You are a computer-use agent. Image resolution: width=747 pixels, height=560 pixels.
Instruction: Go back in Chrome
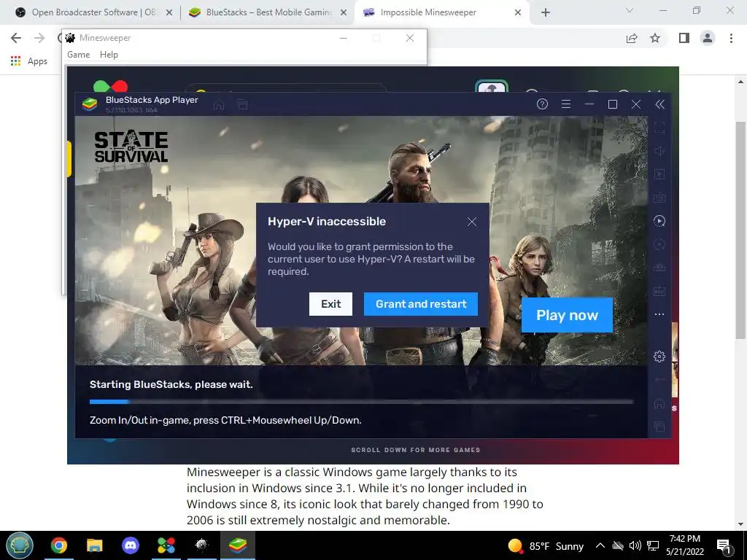click(x=16, y=38)
